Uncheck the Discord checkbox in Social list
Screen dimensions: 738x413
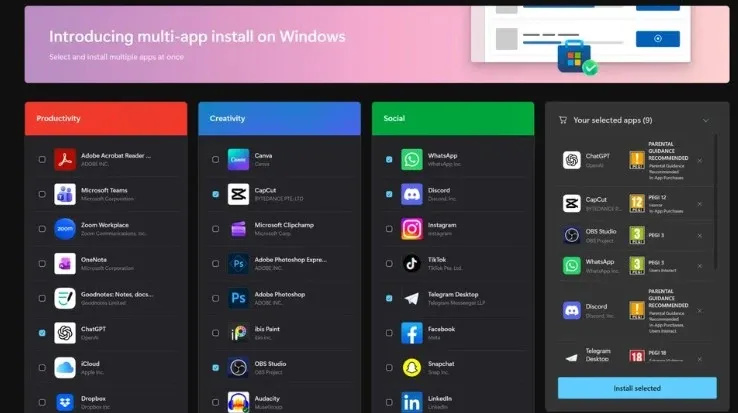[389, 194]
